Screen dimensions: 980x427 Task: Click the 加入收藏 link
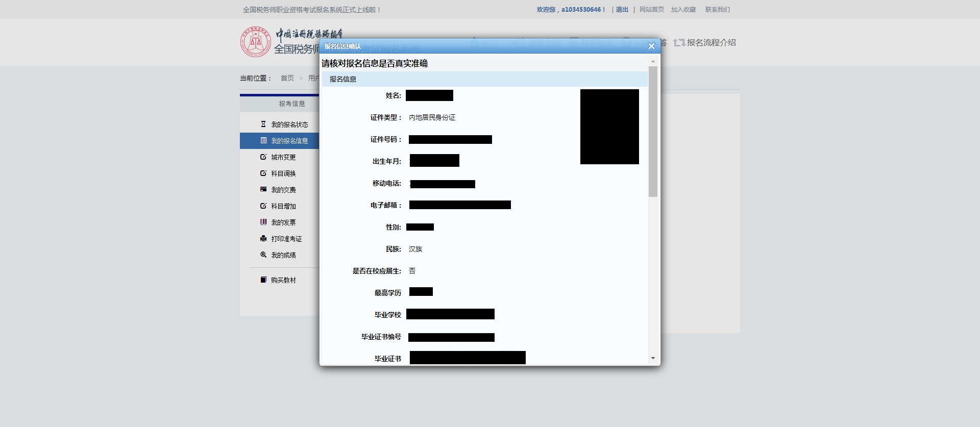[x=683, y=10]
